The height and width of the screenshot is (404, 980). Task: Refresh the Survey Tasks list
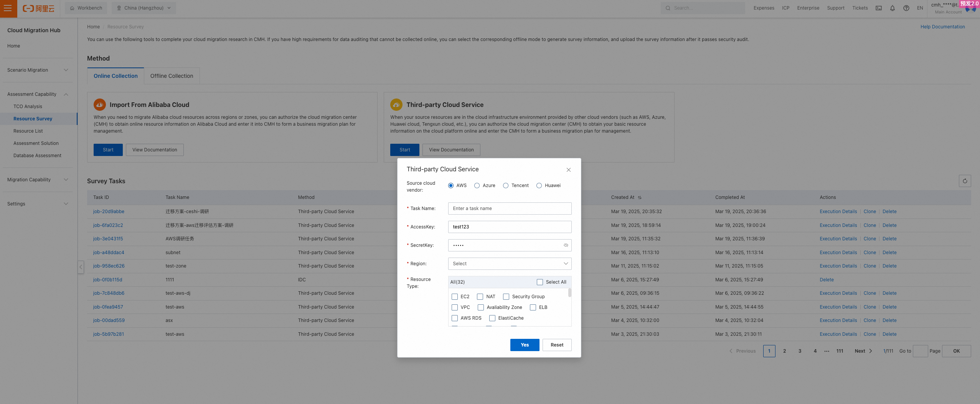tap(965, 181)
